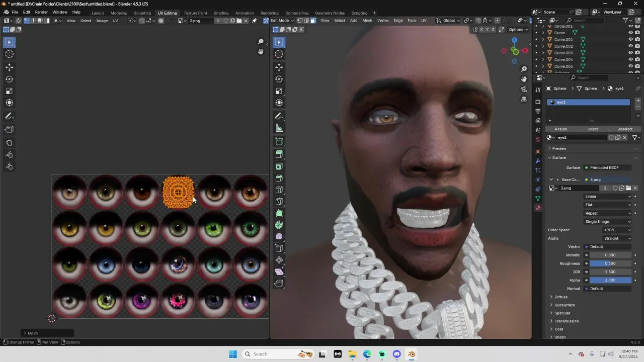Switch to the Texture Paint workspace tab
The image size is (644, 362).
[x=195, y=13]
